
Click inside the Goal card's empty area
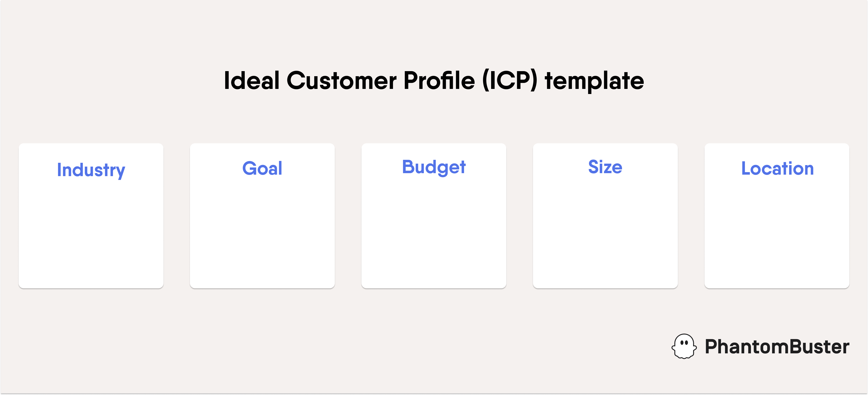(x=262, y=233)
